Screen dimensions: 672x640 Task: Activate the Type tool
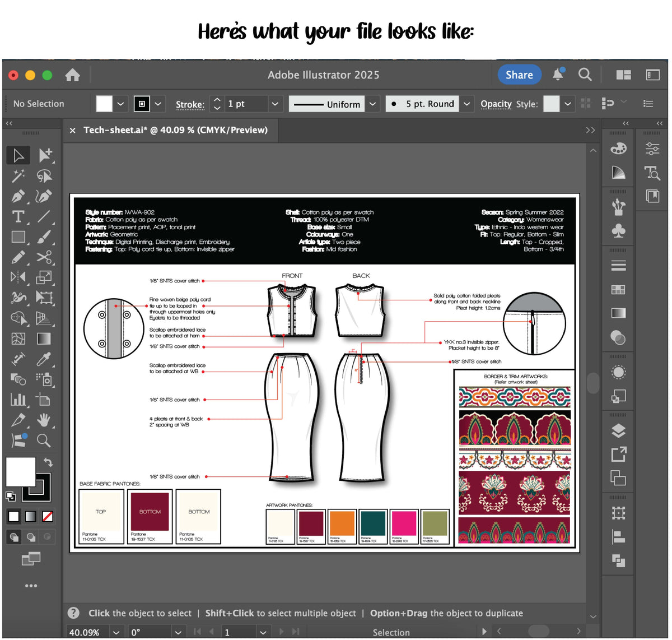pyautogui.click(x=18, y=217)
